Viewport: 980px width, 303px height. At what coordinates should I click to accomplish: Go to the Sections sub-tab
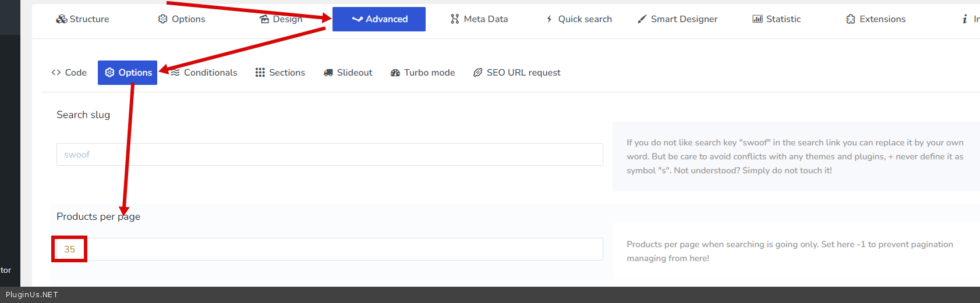pos(280,73)
